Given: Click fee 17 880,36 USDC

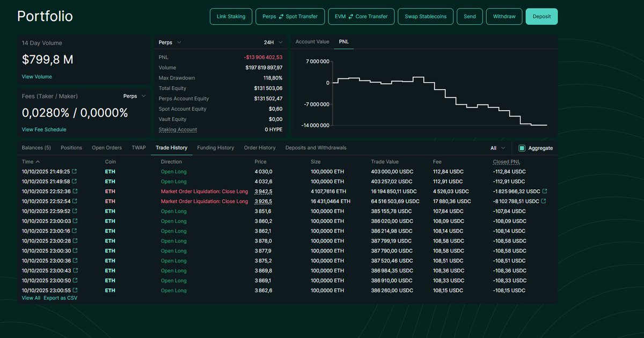Looking at the screenshot, I should [452, 201].
